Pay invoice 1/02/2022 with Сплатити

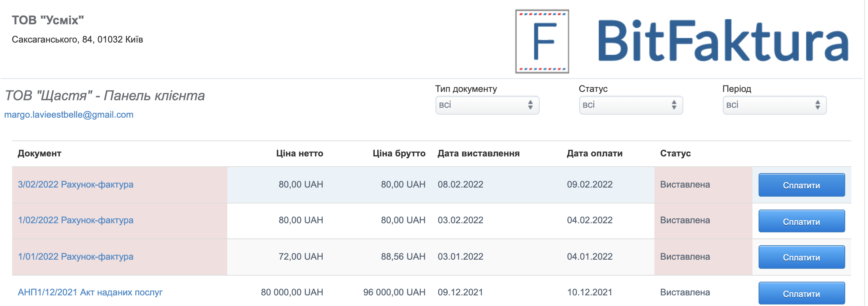click(801, 221)
